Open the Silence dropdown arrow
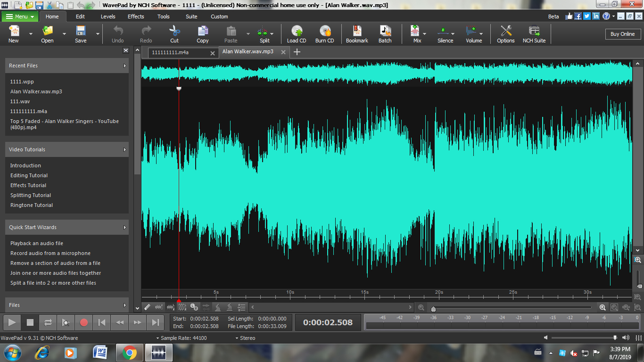Viewport: 644px width, 362px height. [x=453, y=34]
